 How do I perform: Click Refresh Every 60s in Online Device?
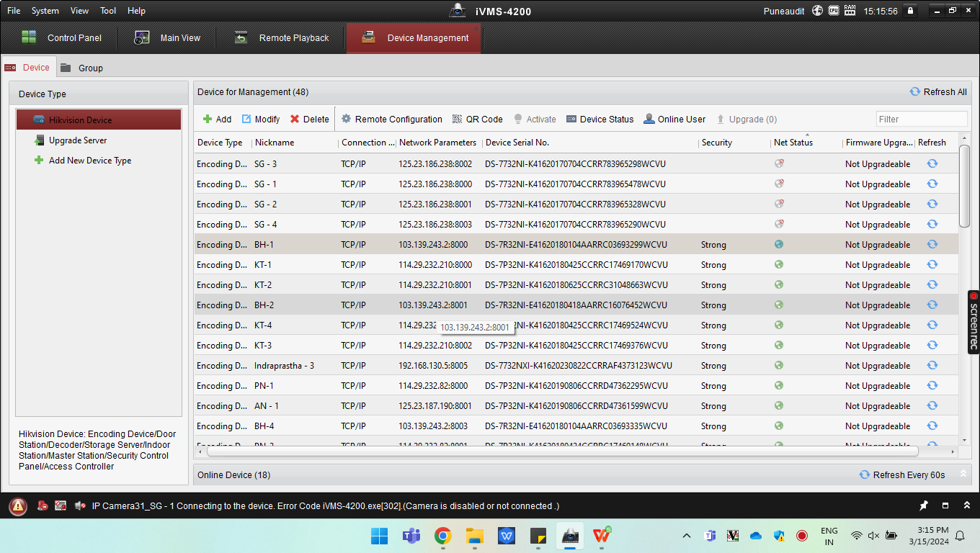901,475
